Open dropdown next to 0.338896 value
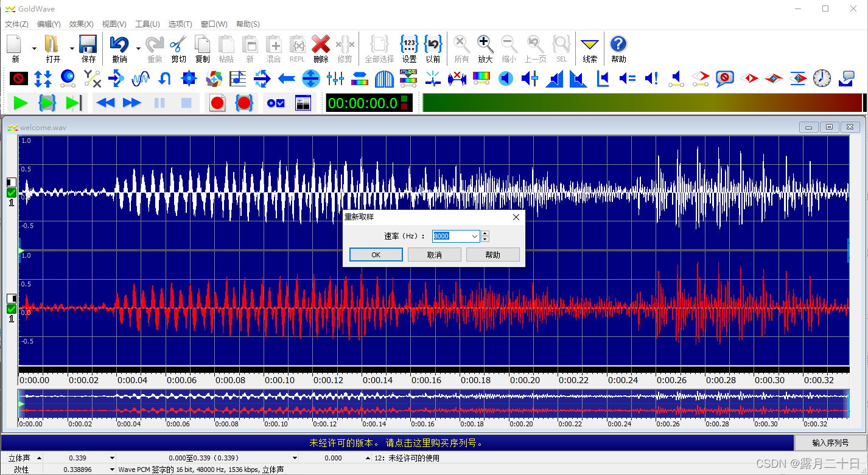The image size is (868, 475). pyautogui.click(x=112, y=470)
